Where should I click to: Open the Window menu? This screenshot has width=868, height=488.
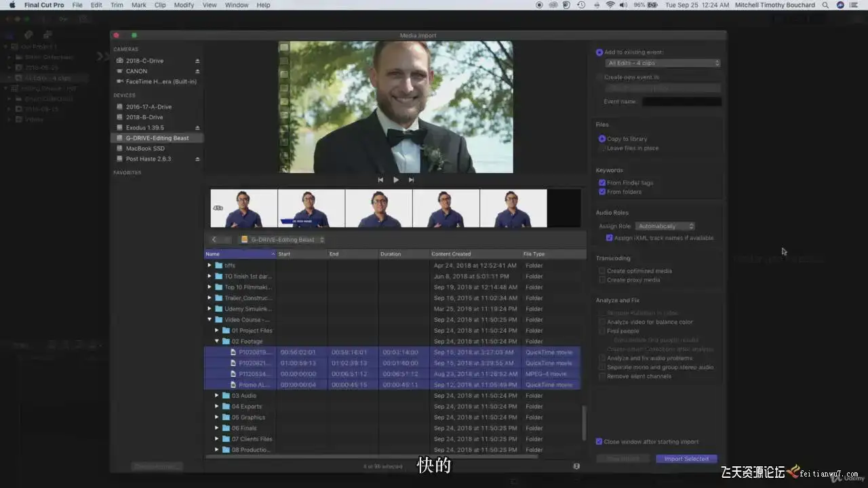237,5
